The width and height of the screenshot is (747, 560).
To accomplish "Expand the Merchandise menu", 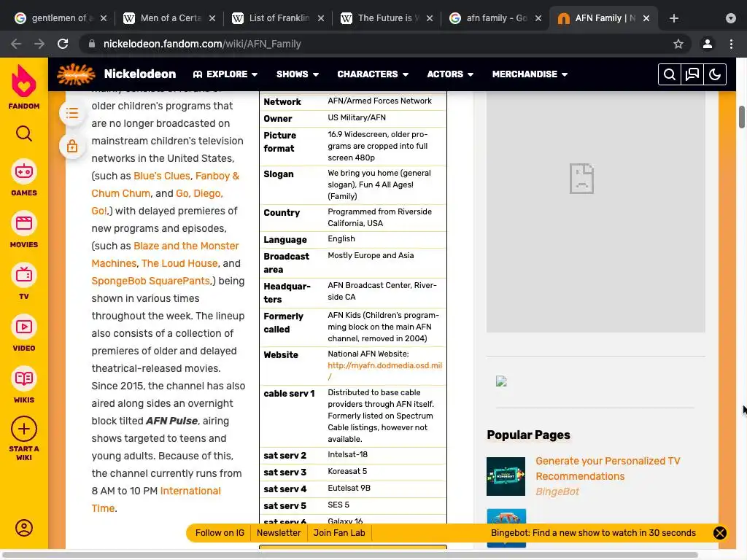I will pos(530,74).
